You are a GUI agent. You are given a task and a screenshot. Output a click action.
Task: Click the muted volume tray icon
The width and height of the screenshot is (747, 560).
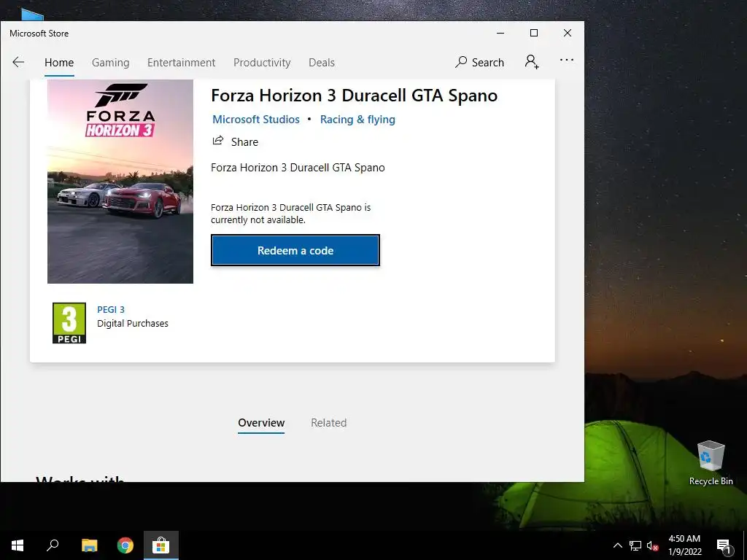pos(653,545)
